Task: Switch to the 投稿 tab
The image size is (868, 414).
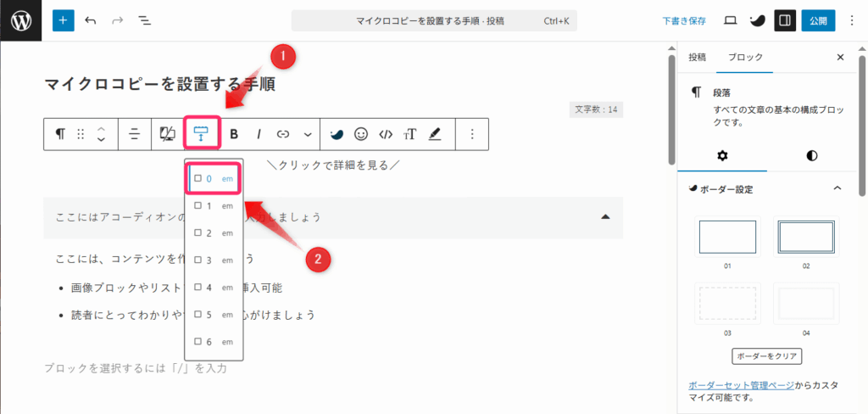Action: pyautogui.click(x=697, y=57)
